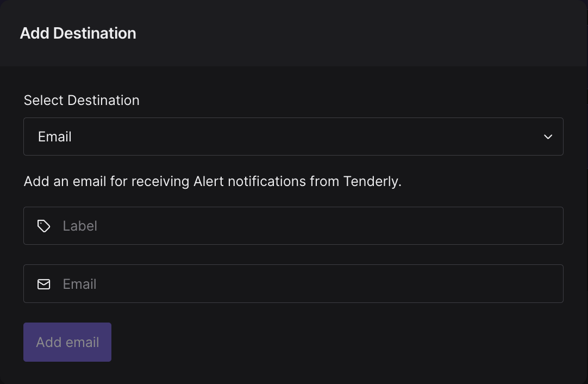Viewport: 588px width, 384px height.
Task: Click the word "Alert" in helper text
Action: (x=208, y=181)
